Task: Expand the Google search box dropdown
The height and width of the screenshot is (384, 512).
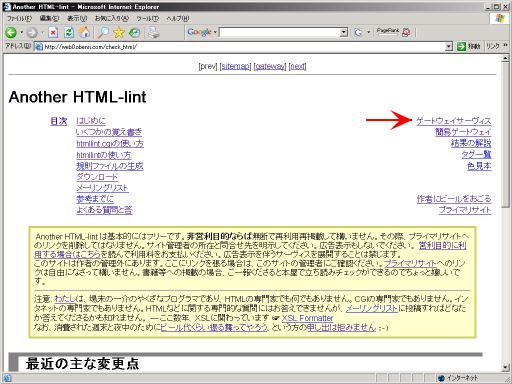Action: [x=344, y=32]
